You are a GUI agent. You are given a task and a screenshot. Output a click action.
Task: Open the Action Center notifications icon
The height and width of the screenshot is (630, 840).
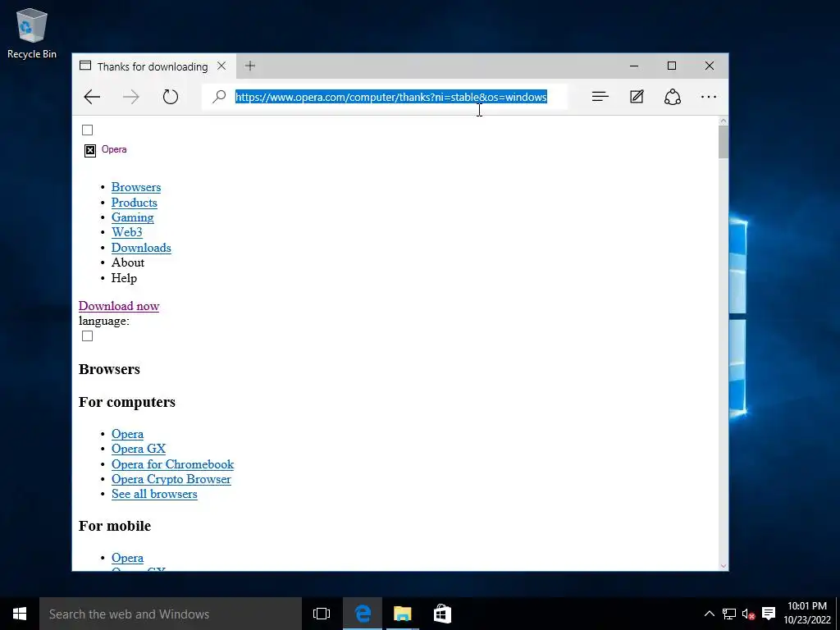[x=769, y=614]
